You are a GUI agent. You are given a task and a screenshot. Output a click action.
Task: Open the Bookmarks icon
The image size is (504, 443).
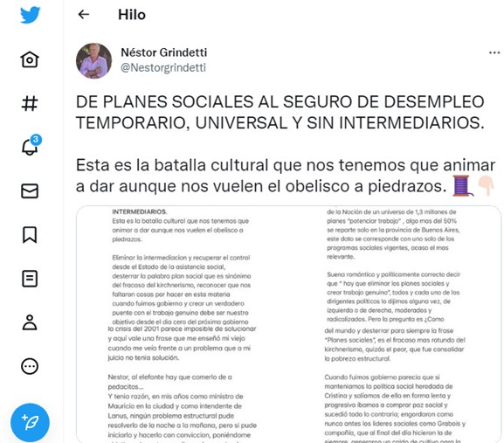pyautogui.click(x=30, y=235)
